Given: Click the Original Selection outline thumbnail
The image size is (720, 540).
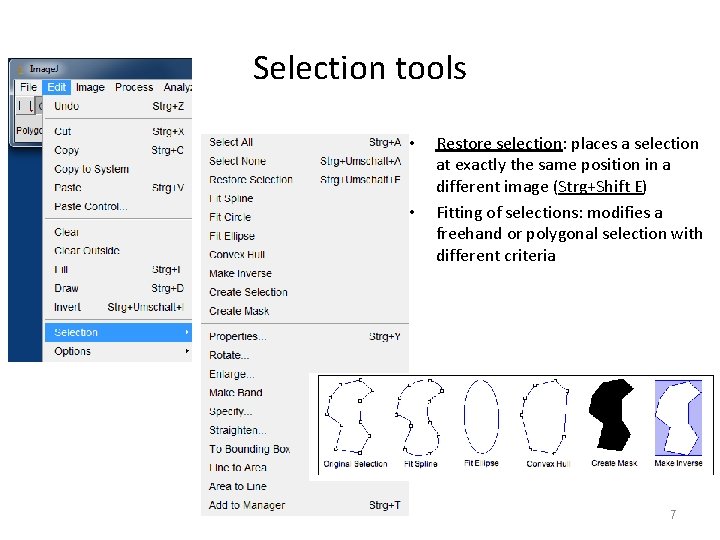Looking at the screenshot, I should tap(349, 416).
